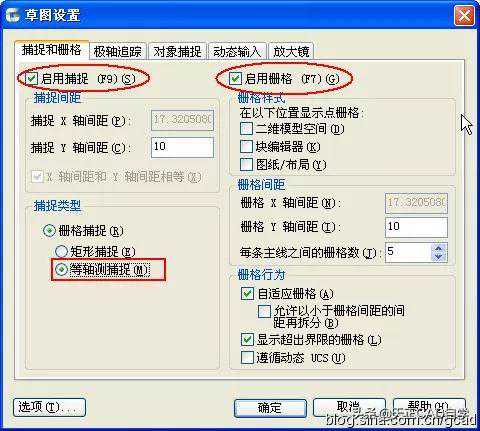Viewport: 480px width, 431px height.
Task: Select the 等轴测捕捉 radio button
Action: pos(61,270)
